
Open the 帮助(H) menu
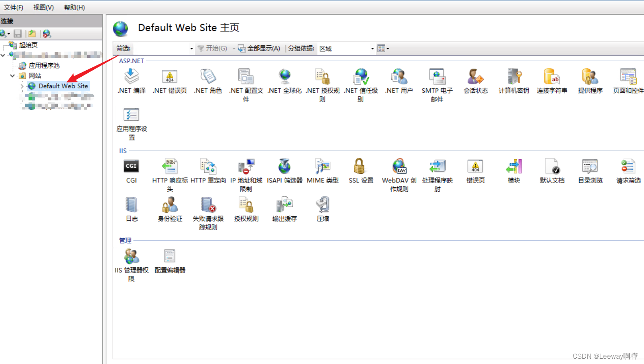(74, 7)
